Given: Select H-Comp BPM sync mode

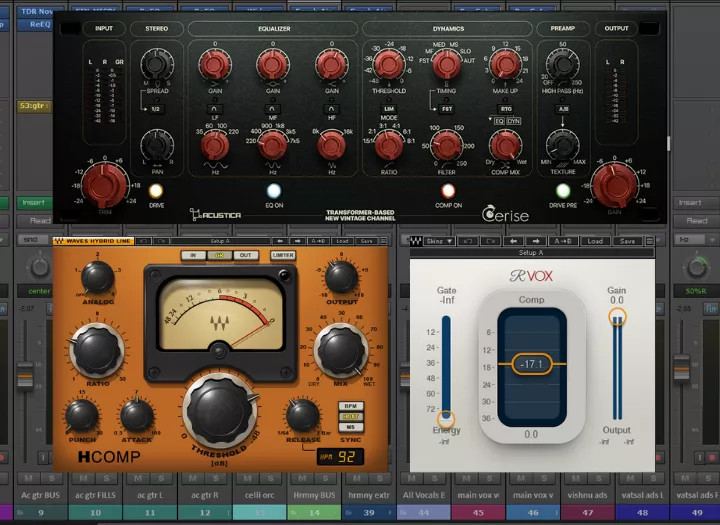Looking at the screenshot, I should click(351, 406).
